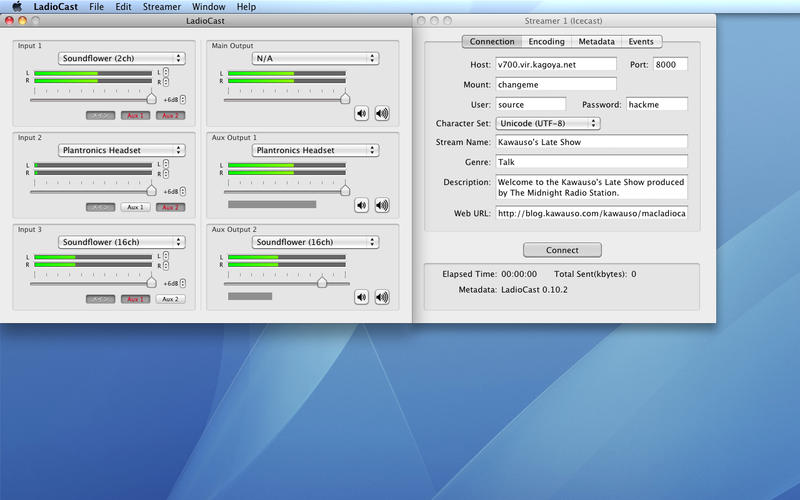
Task: Click Aux Output 2 low-volume speaker icon
Action: [362, 297]
